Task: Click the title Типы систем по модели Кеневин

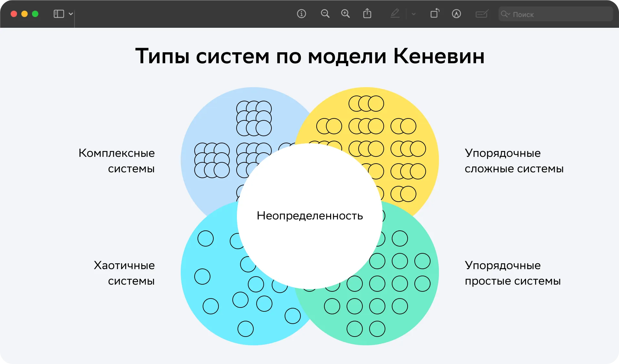Action: (309, 56)
